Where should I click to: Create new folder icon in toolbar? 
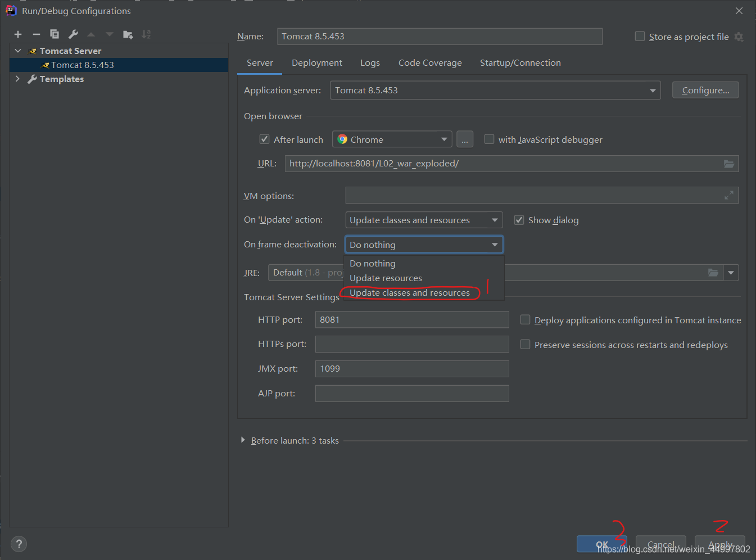tap(128, 34)
